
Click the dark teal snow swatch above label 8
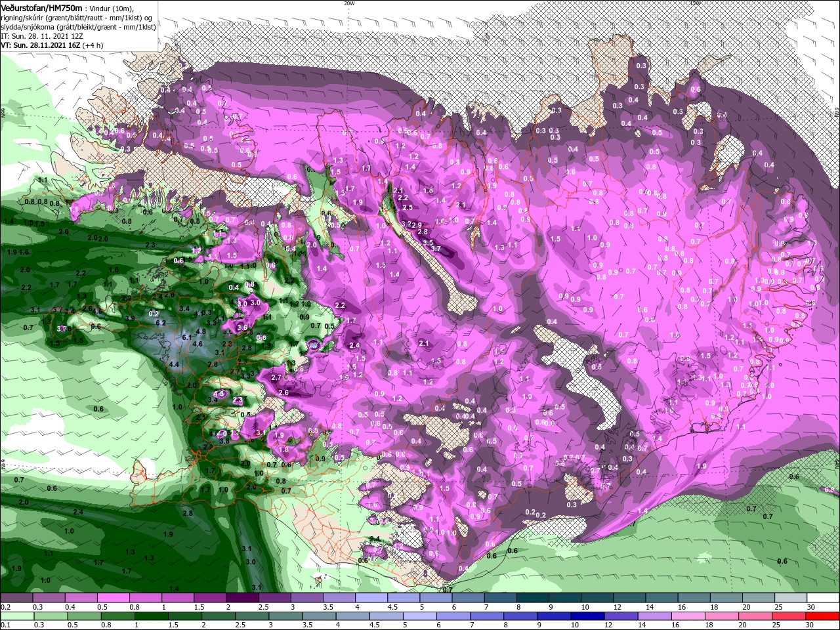[x=533, y=598]
